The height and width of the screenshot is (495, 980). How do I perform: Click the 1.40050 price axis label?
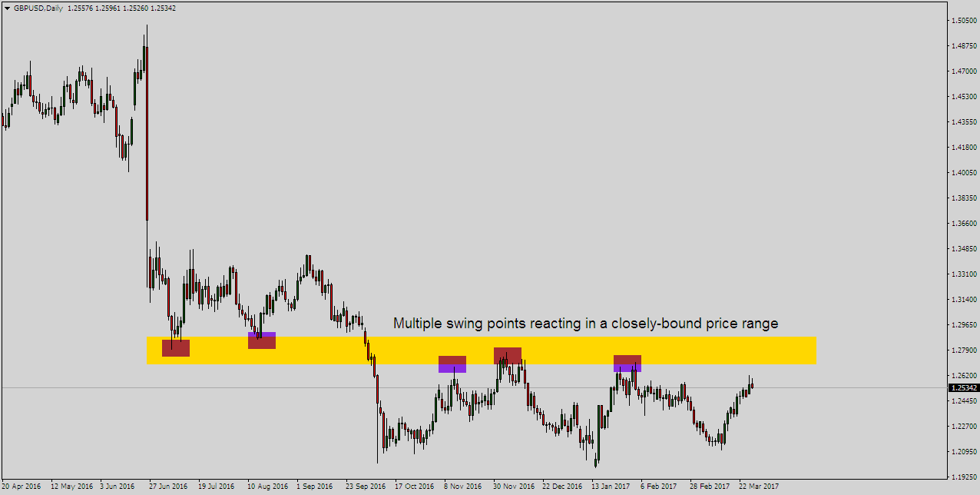pos(963,173)
